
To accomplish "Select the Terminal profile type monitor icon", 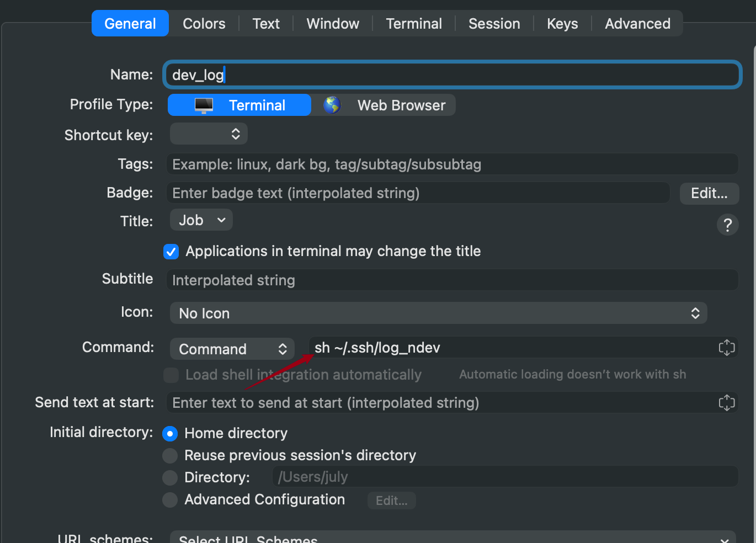I will pos(204,105).
